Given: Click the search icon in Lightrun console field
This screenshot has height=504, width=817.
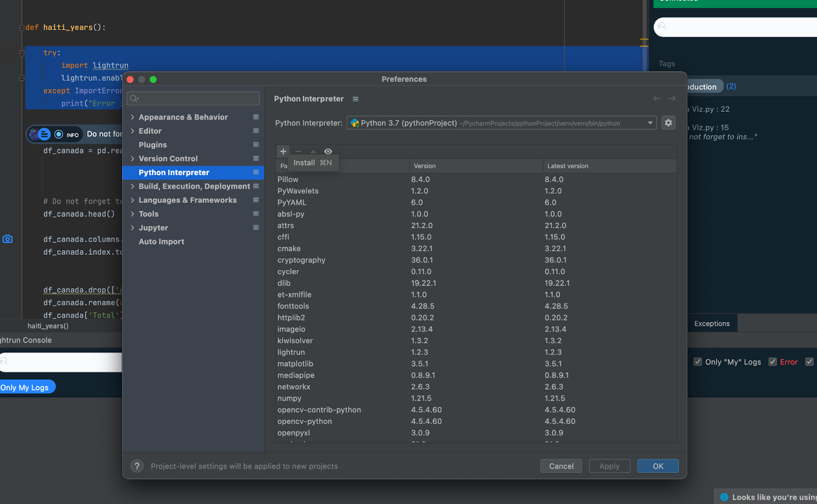Looking at the screenshot, I should 5,362.
